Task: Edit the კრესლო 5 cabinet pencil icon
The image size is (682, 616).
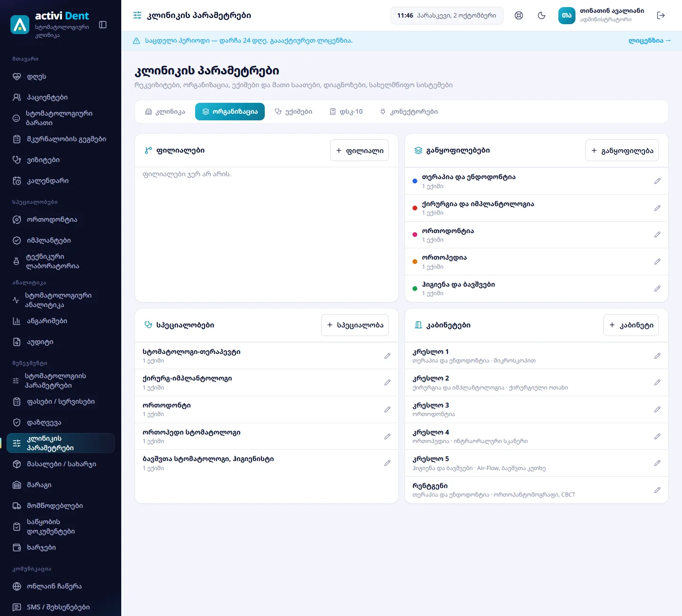Action: point(657,463)
